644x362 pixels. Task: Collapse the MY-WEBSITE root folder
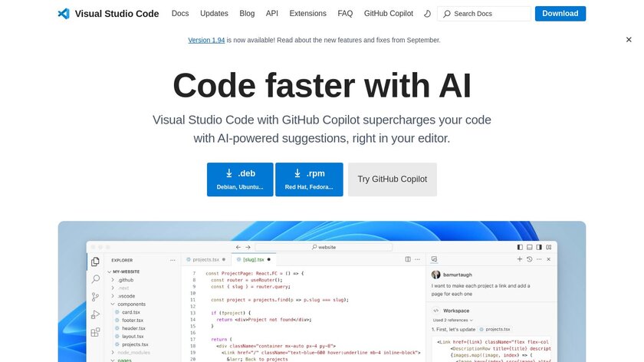coord(109,271)
